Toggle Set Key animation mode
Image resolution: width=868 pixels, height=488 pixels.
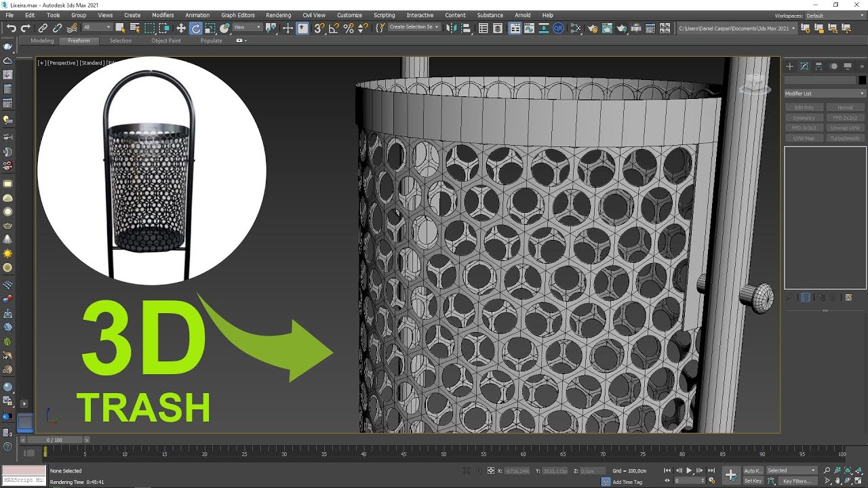(753, 481)
